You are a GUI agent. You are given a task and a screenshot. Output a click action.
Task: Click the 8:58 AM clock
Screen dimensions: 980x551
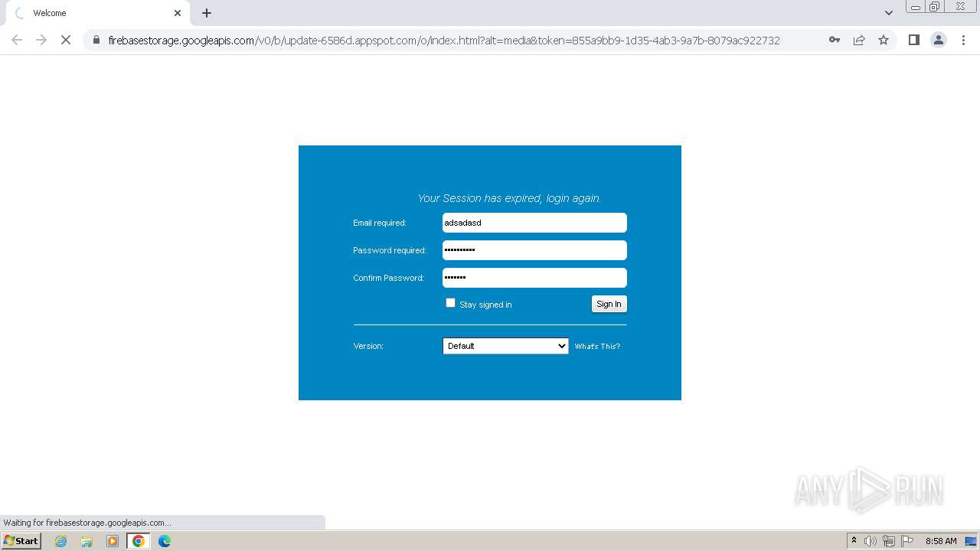[941, 541]
